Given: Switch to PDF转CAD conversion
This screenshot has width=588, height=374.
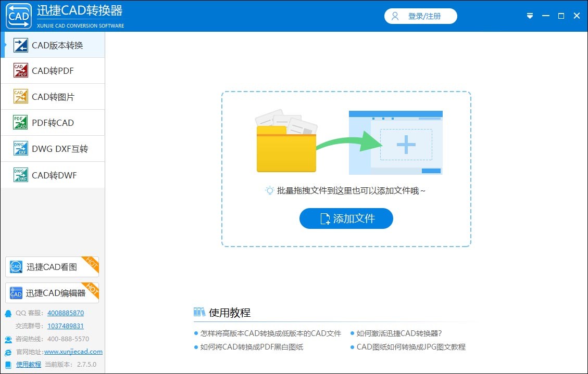Looking at the screenshot, I should point(52,122).
